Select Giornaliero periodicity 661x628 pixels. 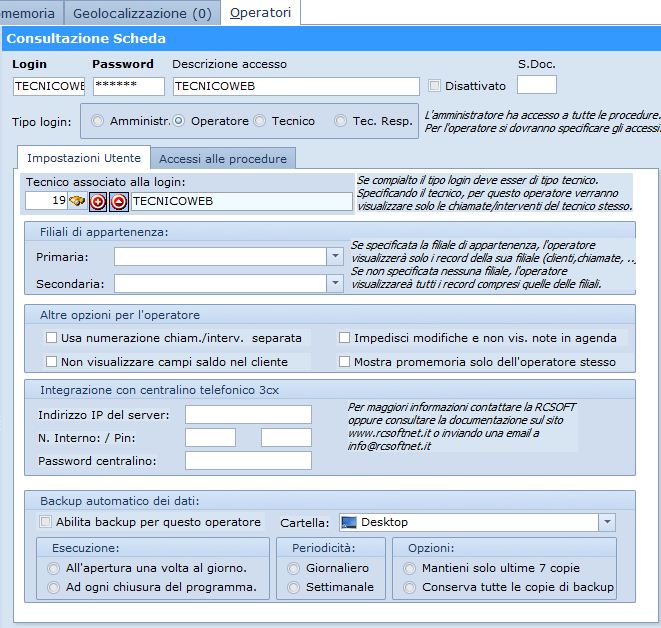point(293,568)
